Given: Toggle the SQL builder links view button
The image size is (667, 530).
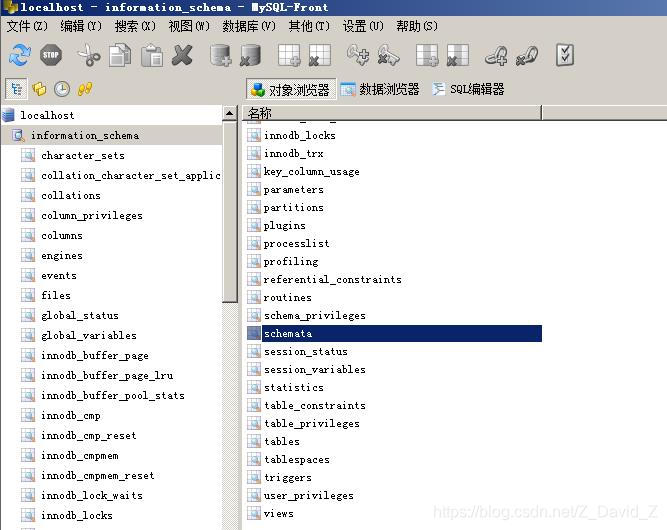Looking at the screenshot, I should pyautogui.click(x=85, y=89).
